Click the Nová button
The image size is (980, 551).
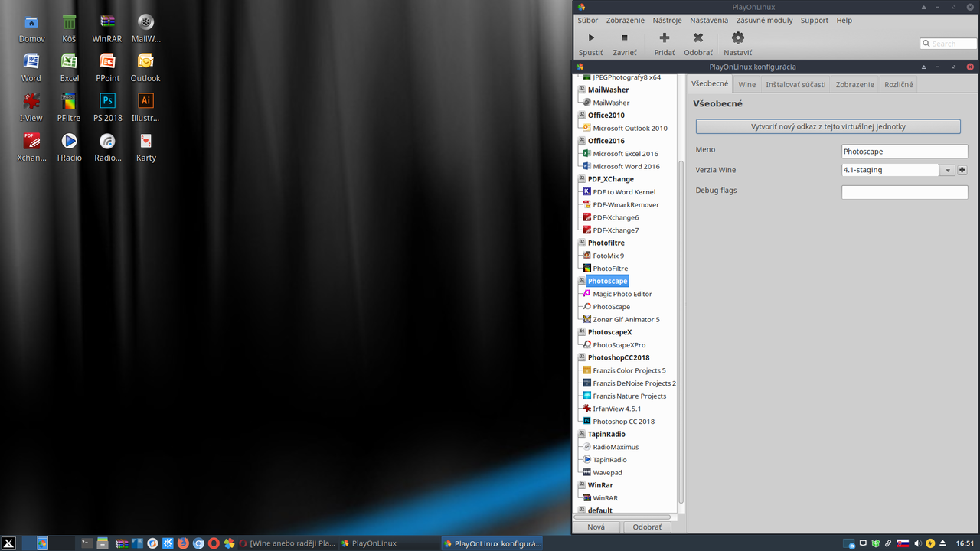[x=596, y=527]
